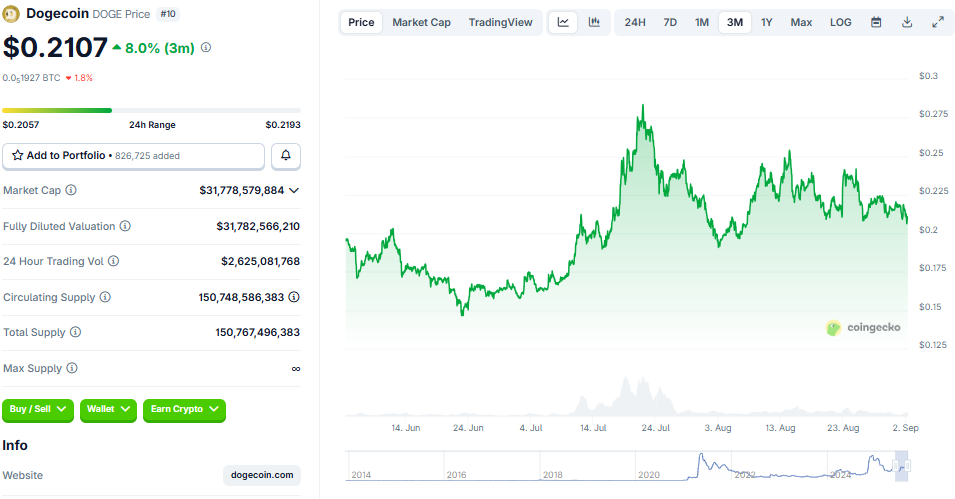Viewport: 955px width, 499px height.
Task: Click the 8.0% (3m) change text
Action: click(x=160, y=48)
